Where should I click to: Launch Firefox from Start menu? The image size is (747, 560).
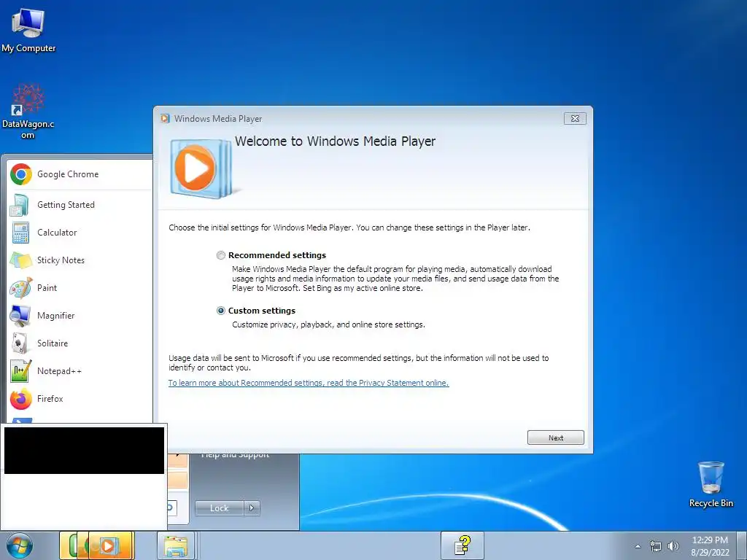pyautogui.click(x=80, y=399)
